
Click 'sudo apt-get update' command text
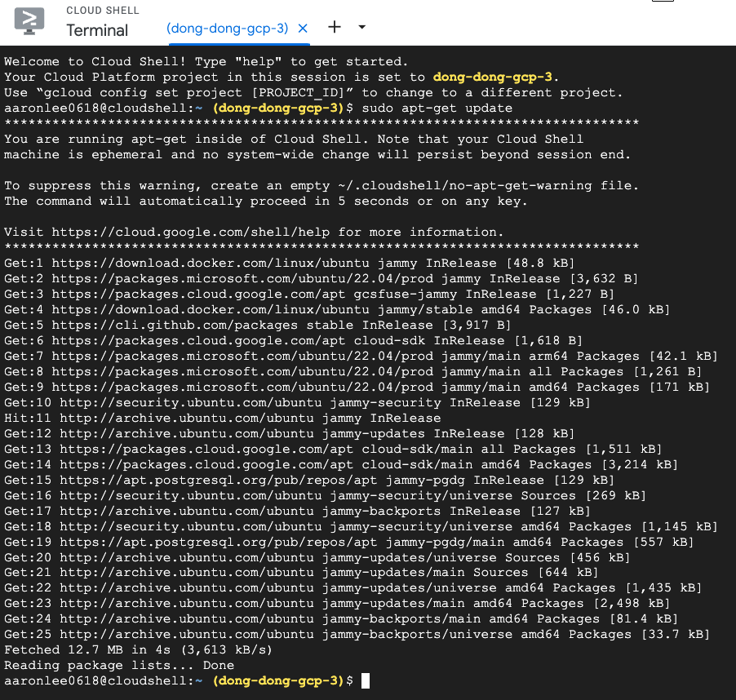437,109
